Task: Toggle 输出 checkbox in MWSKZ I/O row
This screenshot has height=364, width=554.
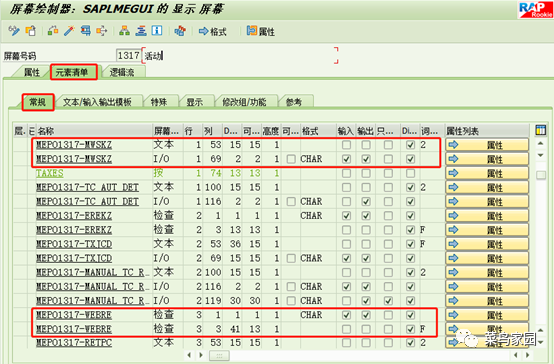Action: 366,159
